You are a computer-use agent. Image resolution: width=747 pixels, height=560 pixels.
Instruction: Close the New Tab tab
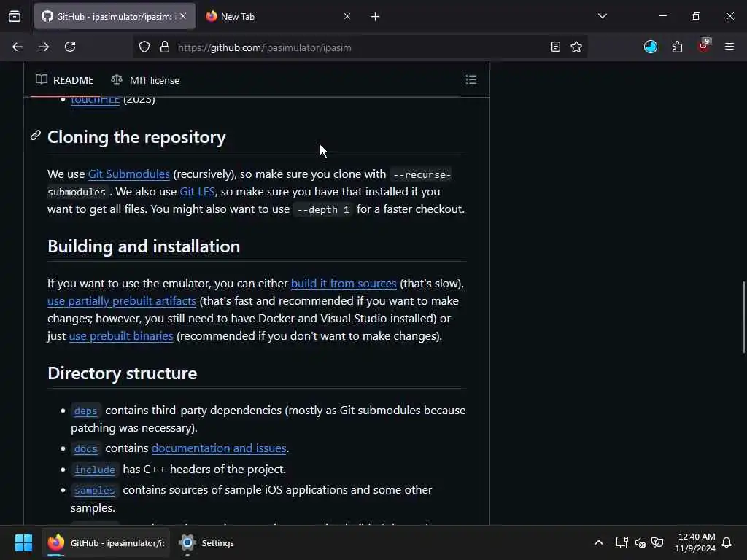click(x=347, y=16)
